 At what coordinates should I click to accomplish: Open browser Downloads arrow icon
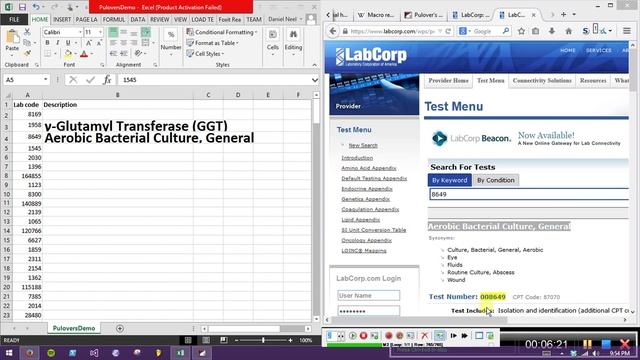(x=551, y=31)
